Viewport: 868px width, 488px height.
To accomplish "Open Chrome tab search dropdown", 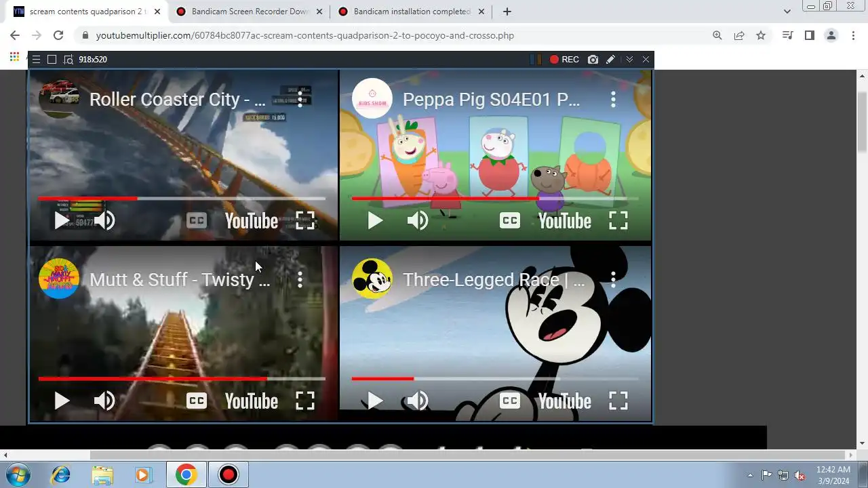I will (787, 12).
